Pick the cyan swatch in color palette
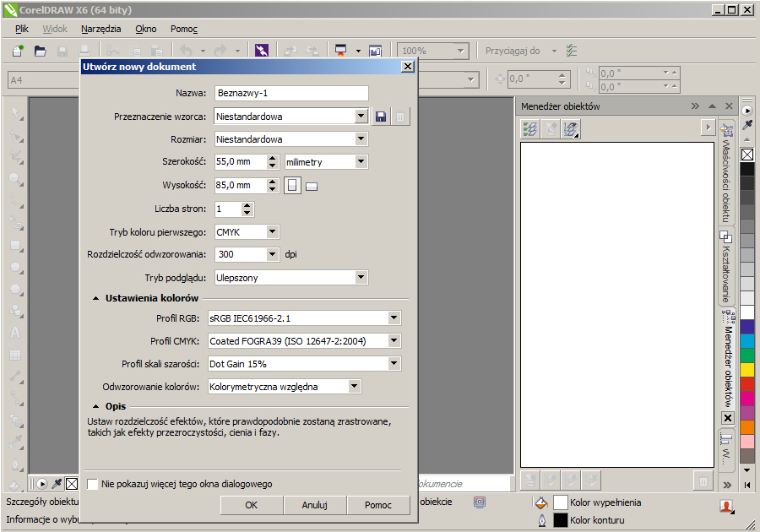This screenshot has width=760, height=532. (x=747, y=341)
